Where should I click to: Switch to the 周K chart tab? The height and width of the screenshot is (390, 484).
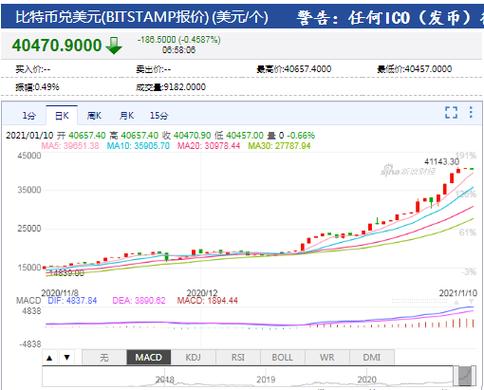(94, 116)
